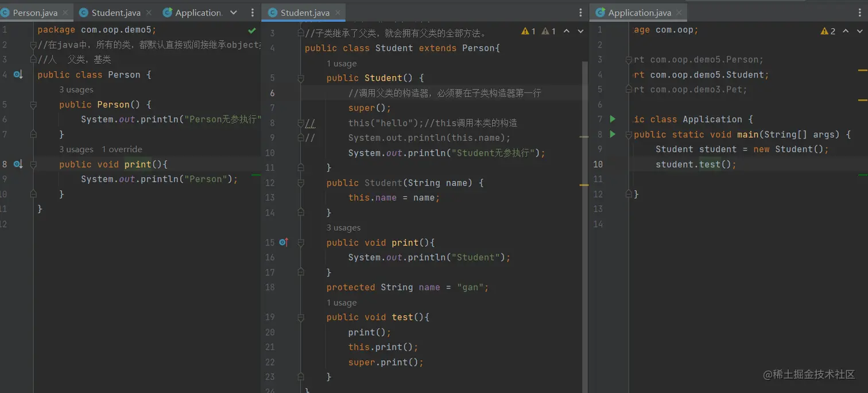Switch to the Person.java tab in left pane
The height and width of the screenshot is (393, 868).
coord(35,13)
